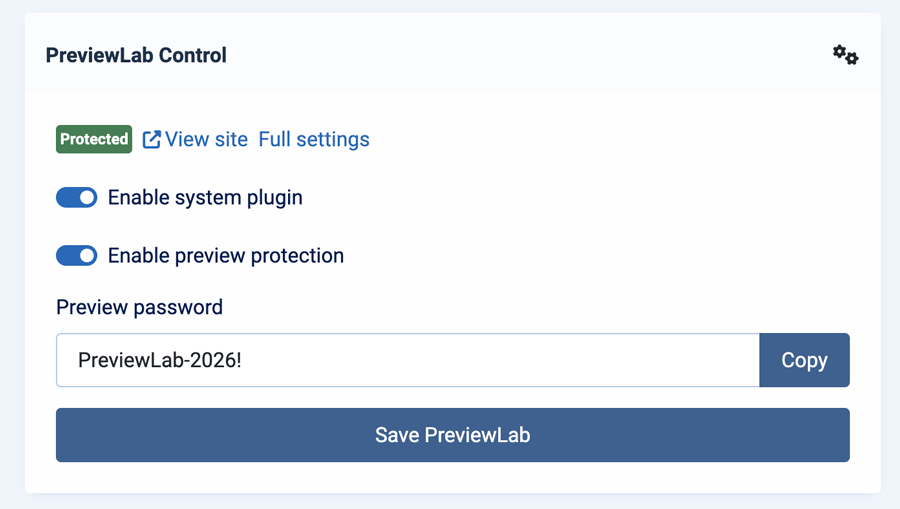The width and height of the screenshot is (900, 509).
Task: Open the View site link
Action: (x=195, y=139)
